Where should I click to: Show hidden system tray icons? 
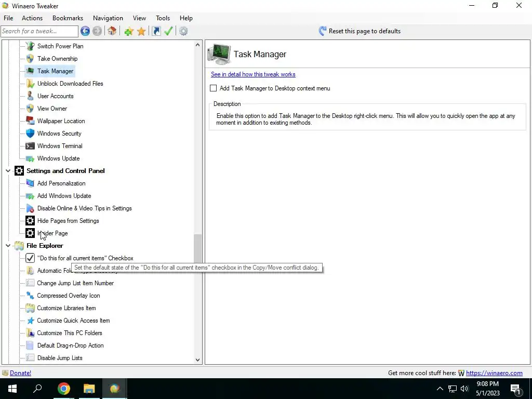click(x=440, y=389)
